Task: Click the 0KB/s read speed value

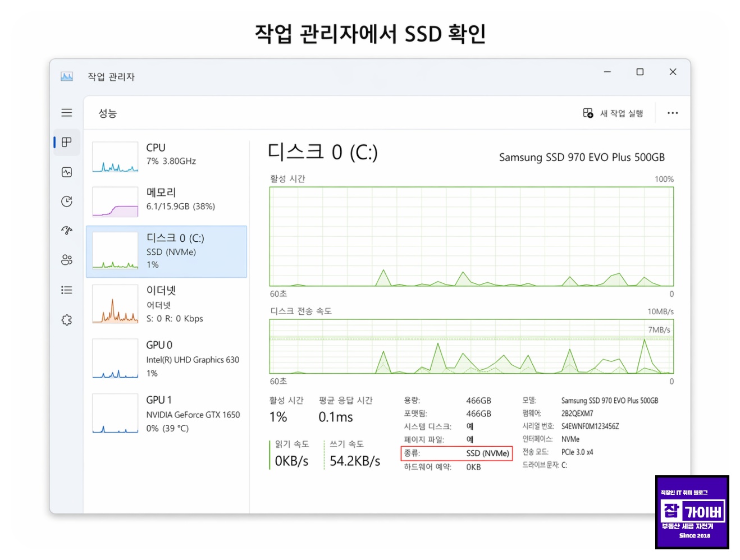Action: click(291, 461)
